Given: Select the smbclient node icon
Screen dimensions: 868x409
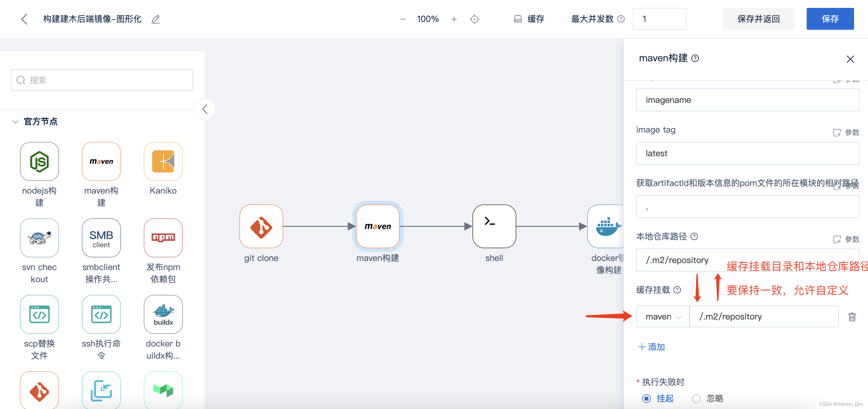Looking at the screenshot, I should pyautogui.click(x=101, y=238).
